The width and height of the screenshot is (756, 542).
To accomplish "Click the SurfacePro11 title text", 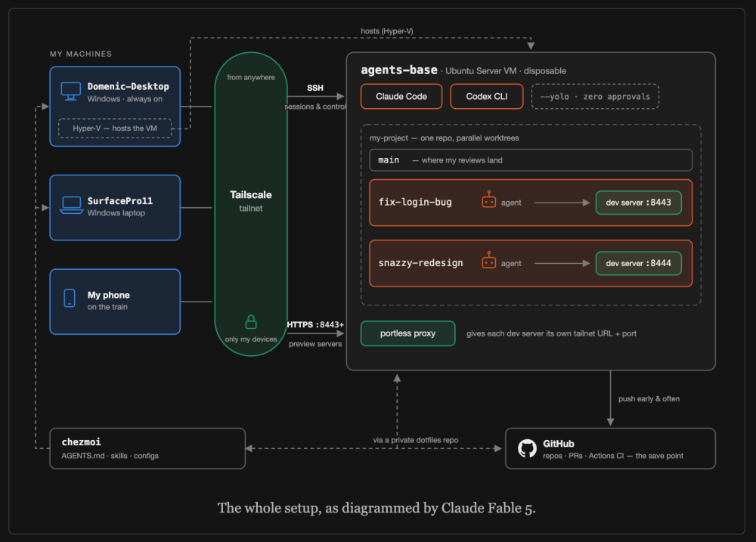I will point(120,200).
